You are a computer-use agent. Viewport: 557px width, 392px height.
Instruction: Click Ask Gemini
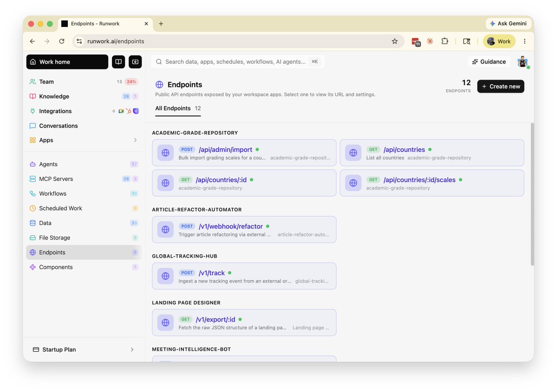click(x=508, y=24)
